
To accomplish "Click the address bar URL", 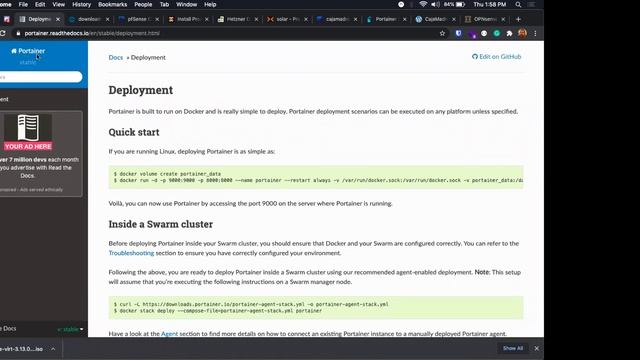I will (x=92, y=33).
